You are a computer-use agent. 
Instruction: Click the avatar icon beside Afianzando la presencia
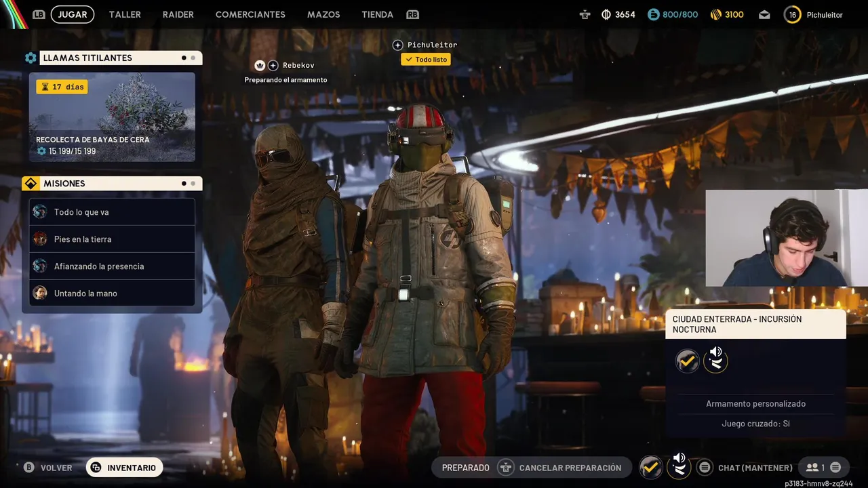tap(40, 266)
